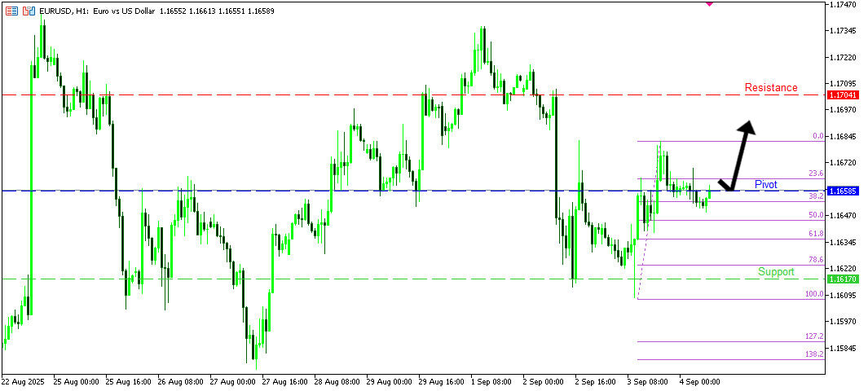868x391 pixels.
Task: Click the red Resistance price tag 1.17041
Action: click(843, 95)
